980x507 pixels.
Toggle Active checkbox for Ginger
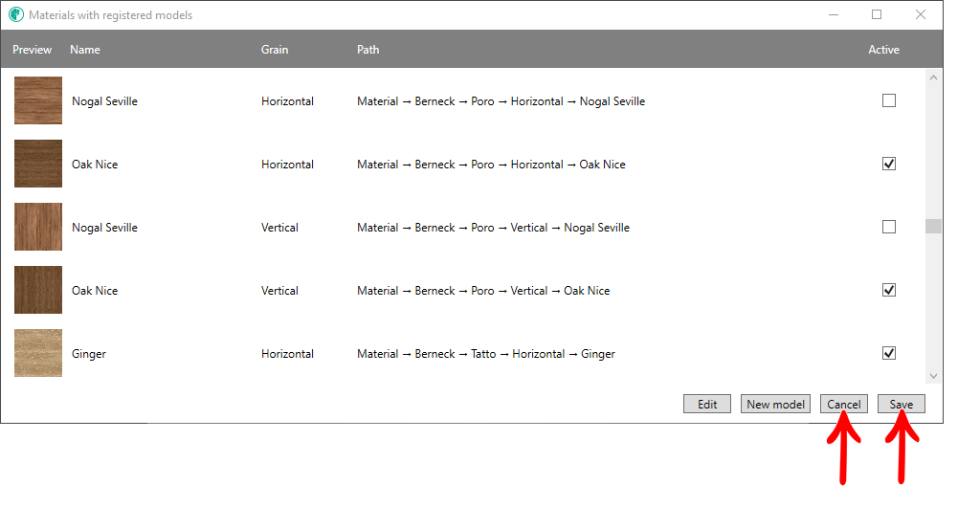point(889,353)
